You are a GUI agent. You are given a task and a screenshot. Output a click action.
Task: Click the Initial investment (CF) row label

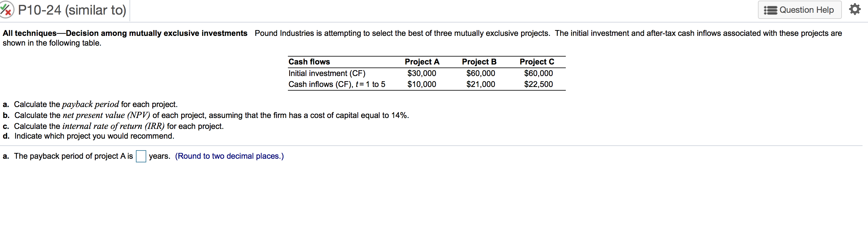pyautogui.click(x=326, y=73)
